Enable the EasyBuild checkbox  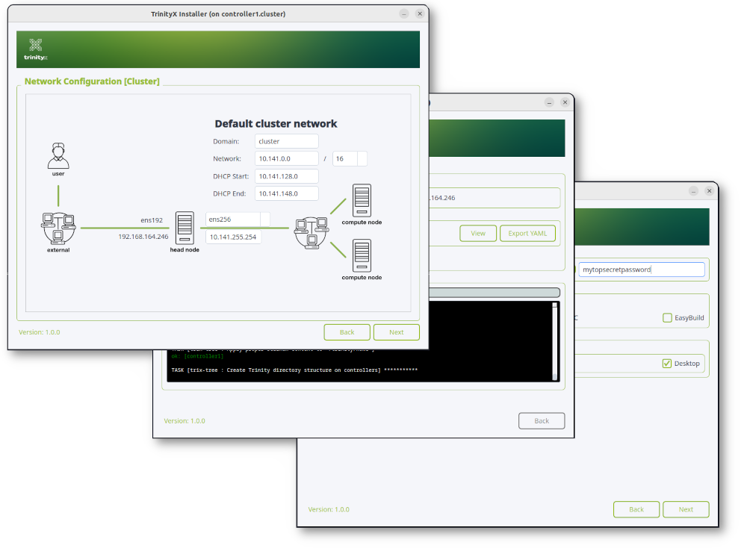(x=667, y=318)
